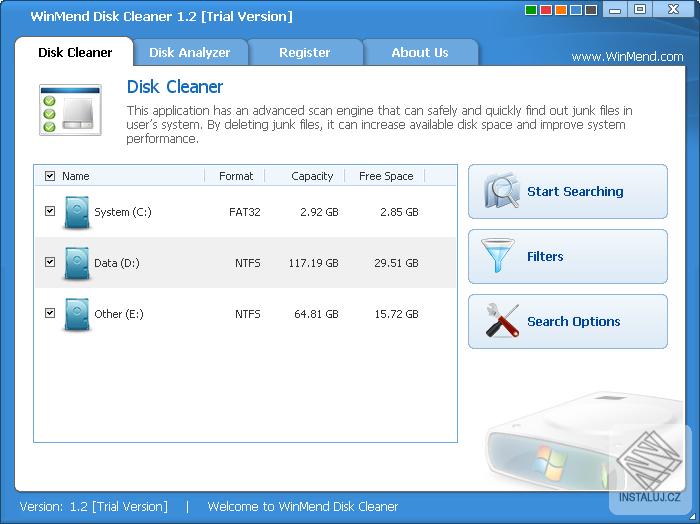This screenshot has height=524, width=700.
Task: Select the Other (E:) row name
Action: (119, 314)
